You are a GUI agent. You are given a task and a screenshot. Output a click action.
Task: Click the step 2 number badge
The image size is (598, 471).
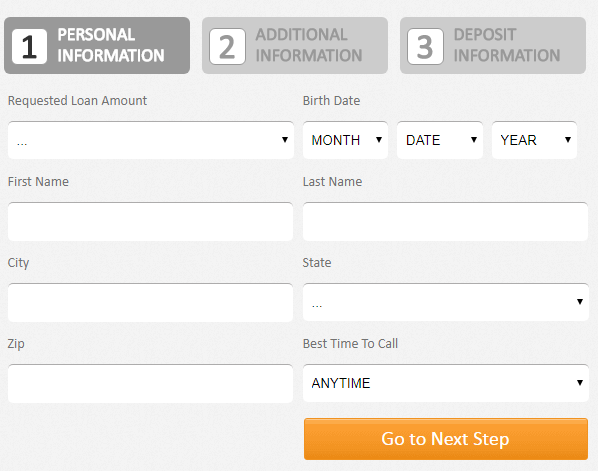click(227, 47)
